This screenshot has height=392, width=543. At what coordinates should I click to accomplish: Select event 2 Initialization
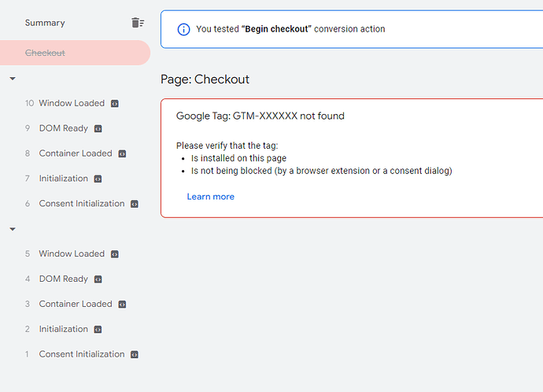pyautogui.click(x=63, y=329)
